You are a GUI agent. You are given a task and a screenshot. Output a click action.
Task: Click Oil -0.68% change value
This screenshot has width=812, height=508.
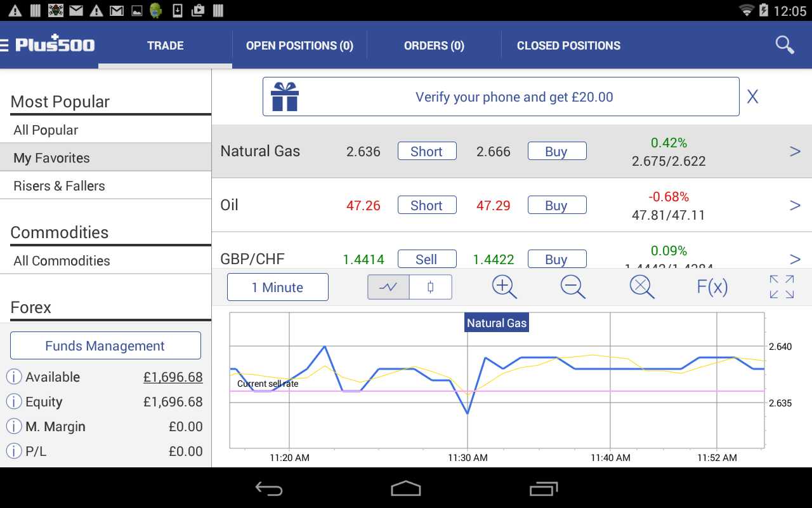point(669,197)
